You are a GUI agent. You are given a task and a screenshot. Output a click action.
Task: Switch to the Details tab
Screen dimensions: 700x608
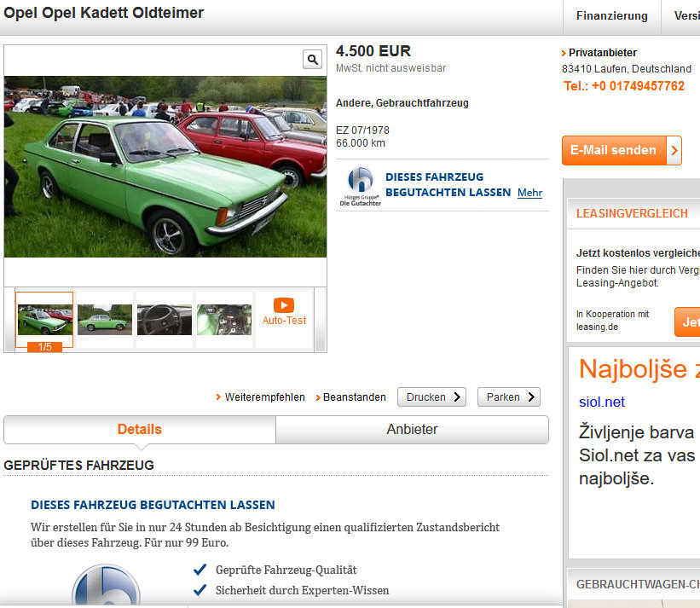tap(140, 430)
